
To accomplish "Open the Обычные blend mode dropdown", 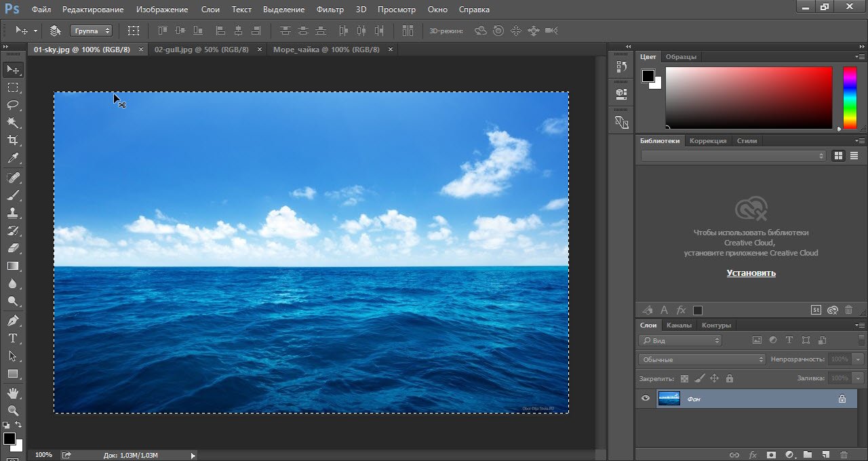I will [702, 359].
